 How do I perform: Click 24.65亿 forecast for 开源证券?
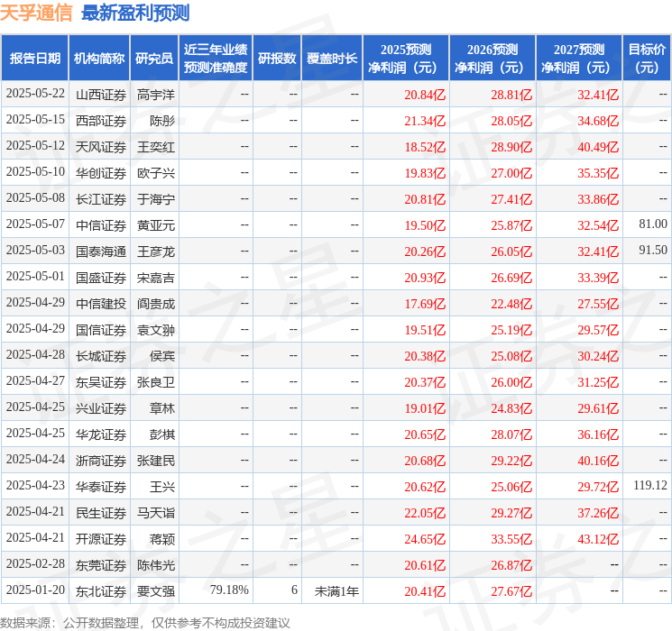click(x=425, y=539)
